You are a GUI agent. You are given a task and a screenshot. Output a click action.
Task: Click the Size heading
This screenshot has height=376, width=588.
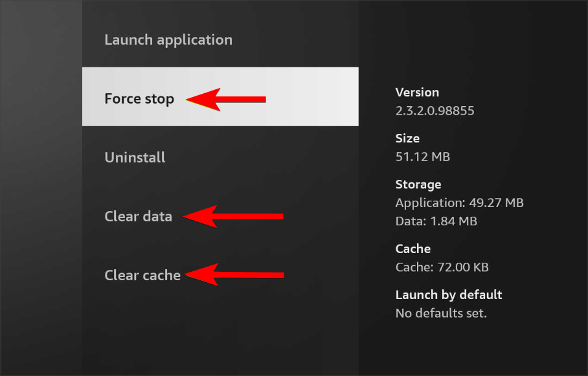click(407, 138)
